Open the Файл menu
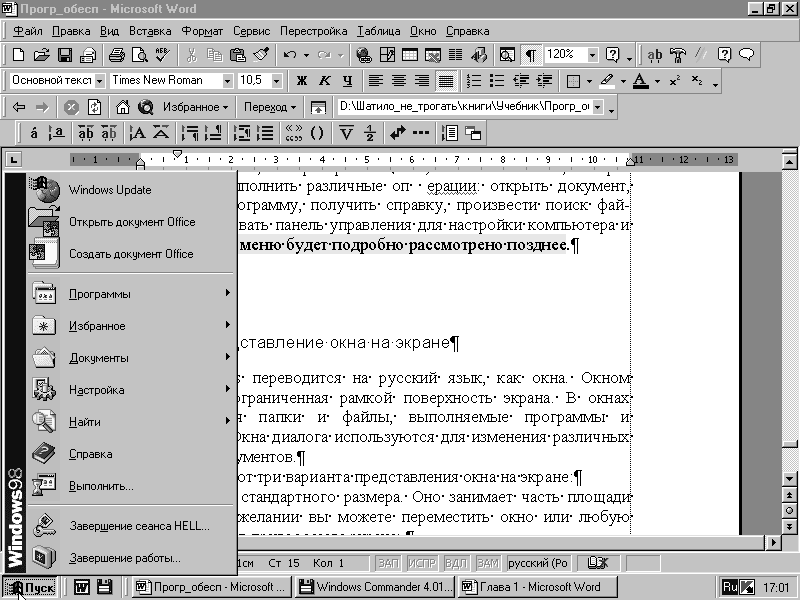 [28, 31]
